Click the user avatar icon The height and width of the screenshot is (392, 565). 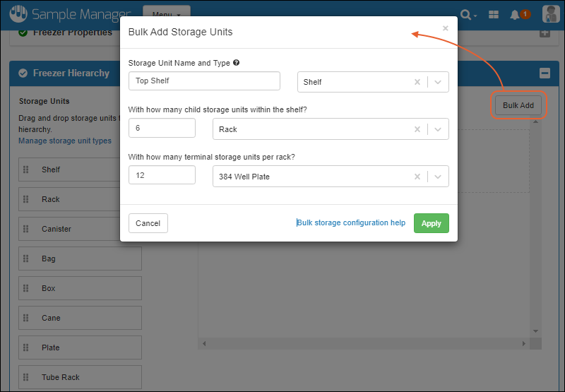click(551, 14)
